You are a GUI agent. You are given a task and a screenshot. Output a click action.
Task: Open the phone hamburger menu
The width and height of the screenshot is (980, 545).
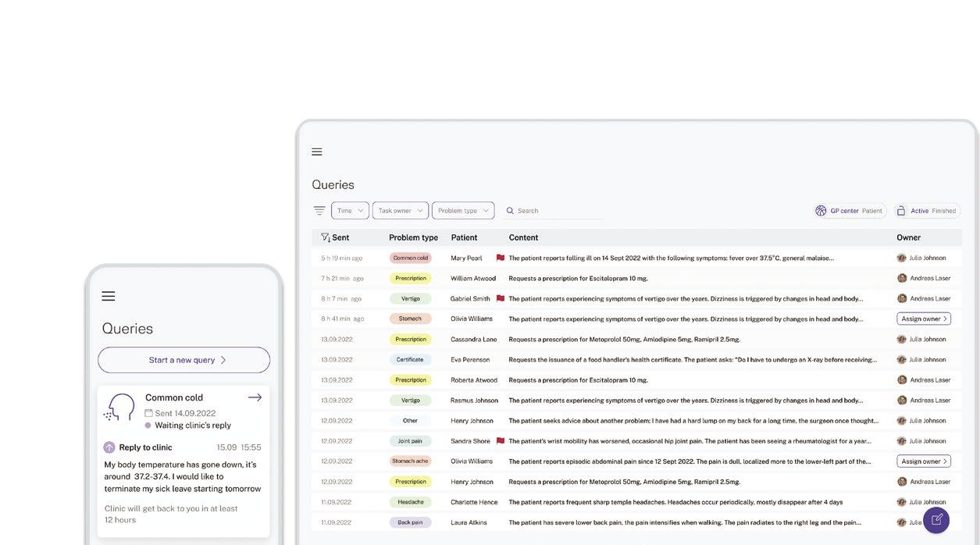(x=109, y=297)
